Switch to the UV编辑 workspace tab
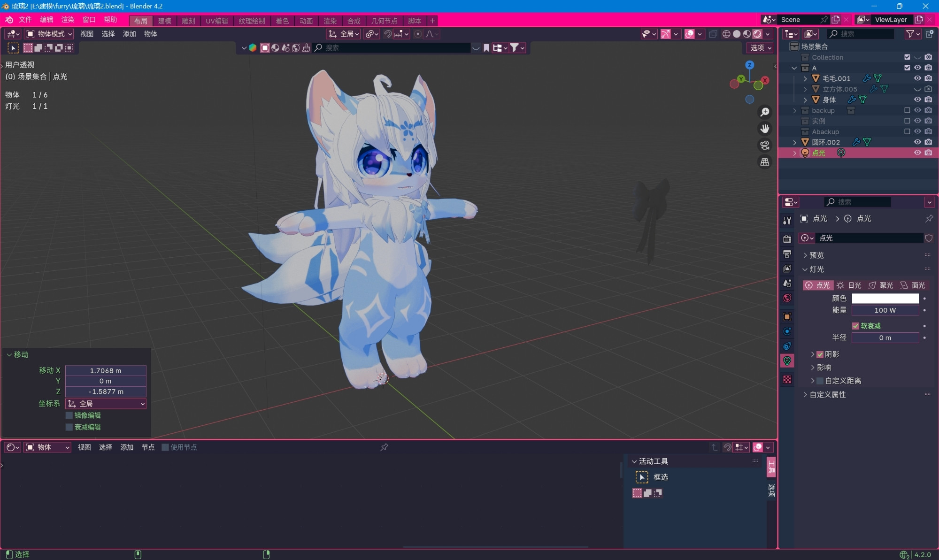This screenshot has width=939, height=560. 217,21
